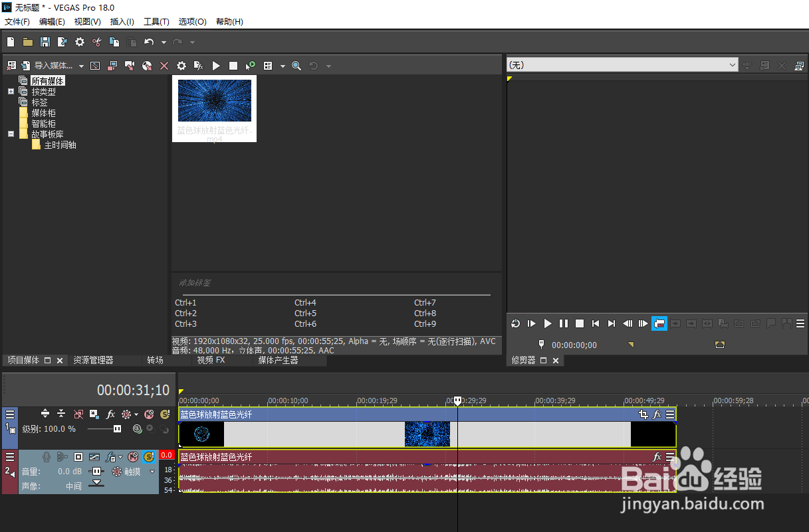809x532 pixels.
Task: Copy selection with the copy icon
Action: (x=114, y=42)
